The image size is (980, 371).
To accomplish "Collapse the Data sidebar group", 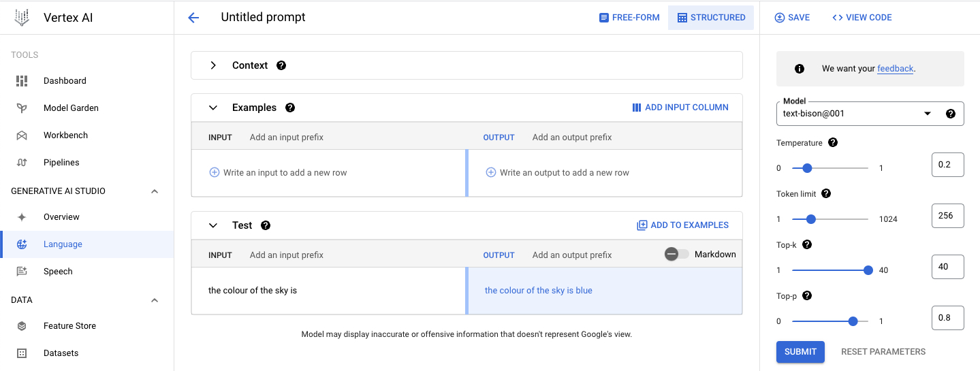I will 155,300.
